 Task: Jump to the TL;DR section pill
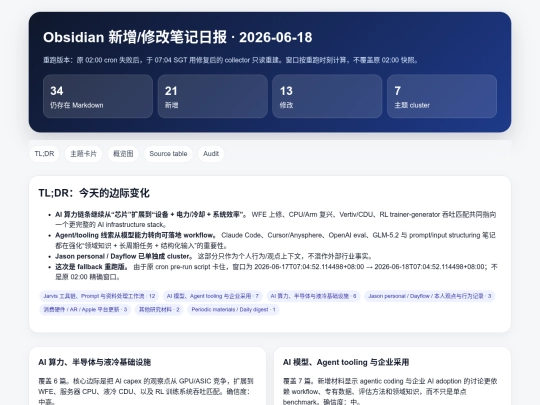coord(44,154)
